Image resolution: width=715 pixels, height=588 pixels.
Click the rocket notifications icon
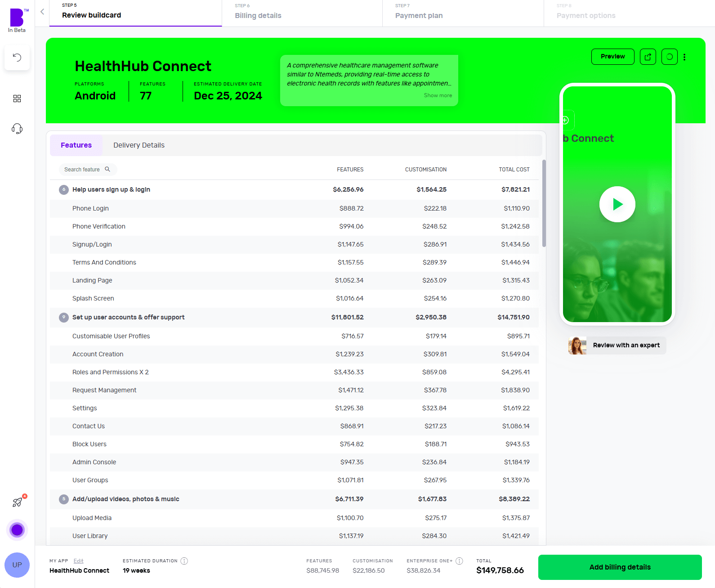tap(17, 502)
